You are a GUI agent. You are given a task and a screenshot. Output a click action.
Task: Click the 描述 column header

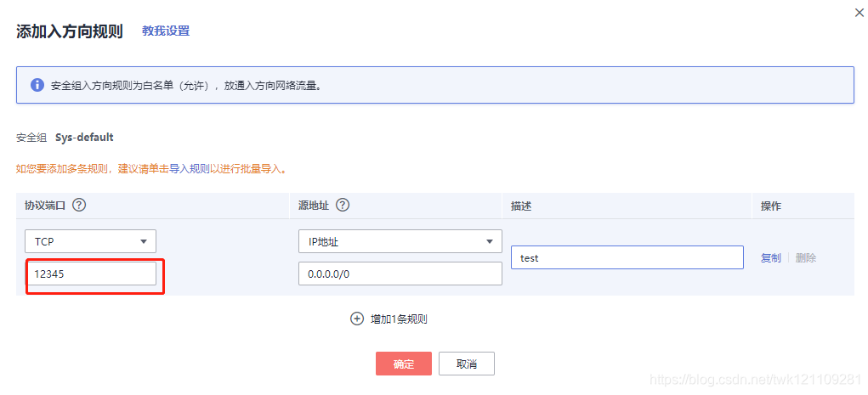coord(521,206)
